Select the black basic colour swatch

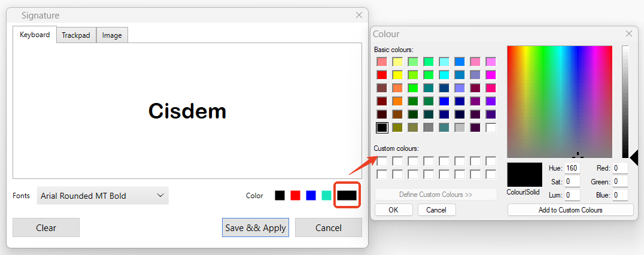click(382, 127)
